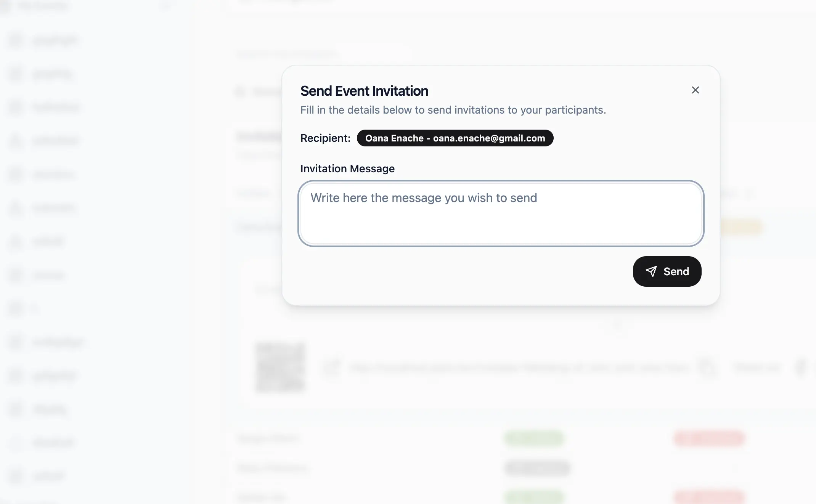
Task: Click the oana.enache@gmail.com email text
Action: pos(489,138)
